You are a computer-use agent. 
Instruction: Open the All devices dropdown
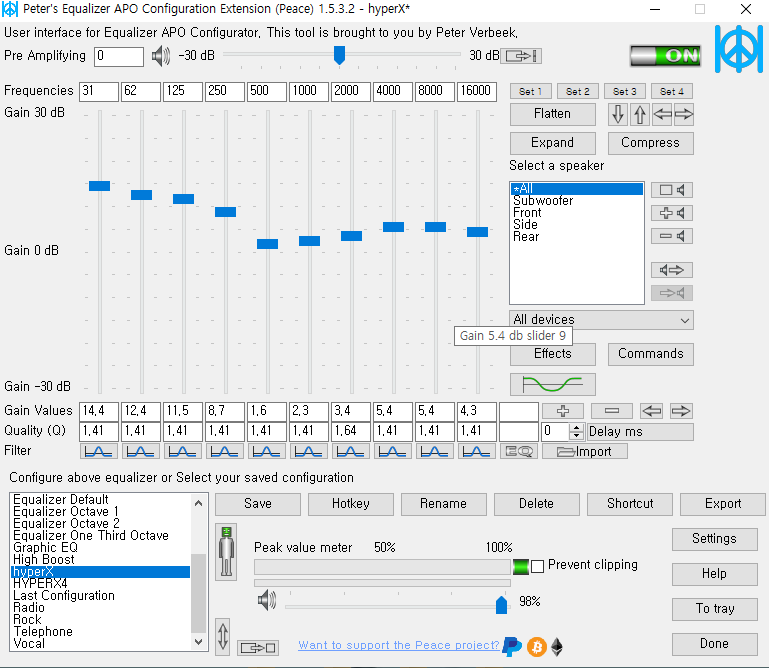pos(601,320)
